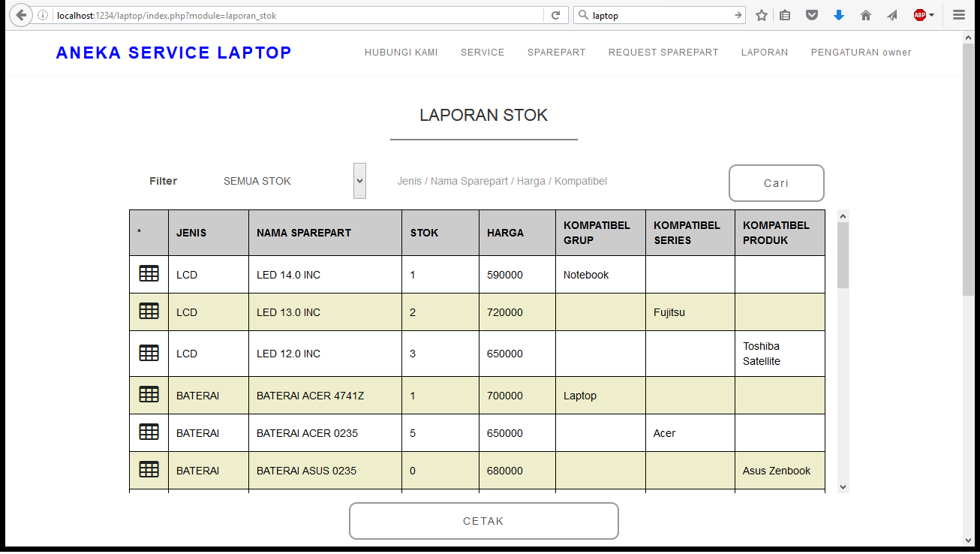Bookmark page using the star icon
This screenshot has width=980, height=554.
coord(762,15)
